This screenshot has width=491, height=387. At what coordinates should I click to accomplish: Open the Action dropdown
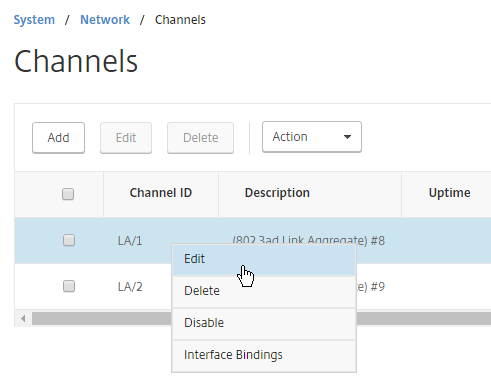(312, 137)
